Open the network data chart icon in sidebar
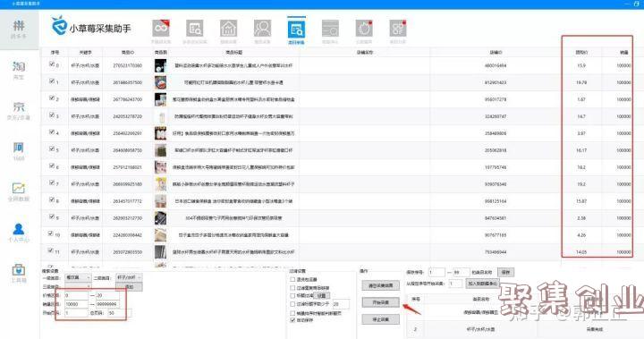644x339 pixels. pyautogui.click(x=19, y=192)
